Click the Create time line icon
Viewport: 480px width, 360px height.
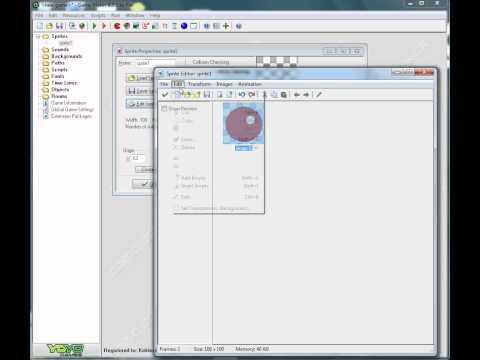(174, 26)
